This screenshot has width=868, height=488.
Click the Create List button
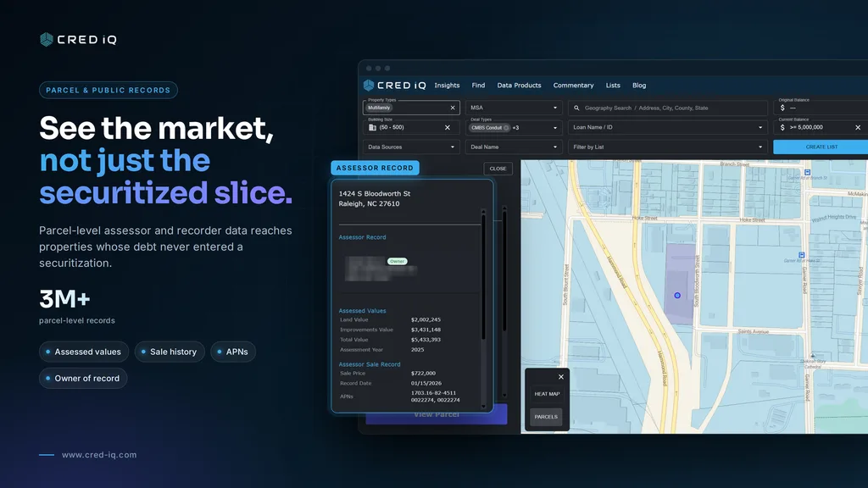pyautogui.click(x=821, y=147)
